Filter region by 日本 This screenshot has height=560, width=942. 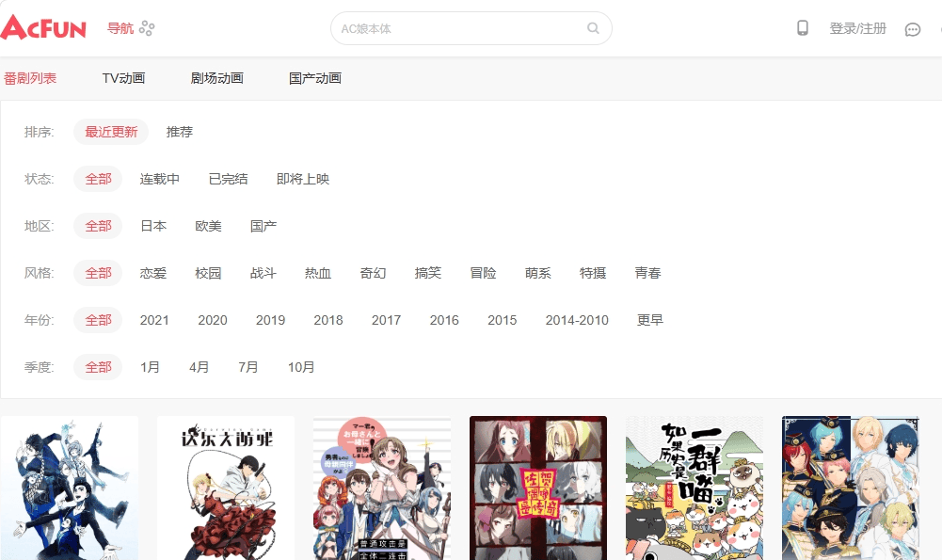(x=153, y=226)
